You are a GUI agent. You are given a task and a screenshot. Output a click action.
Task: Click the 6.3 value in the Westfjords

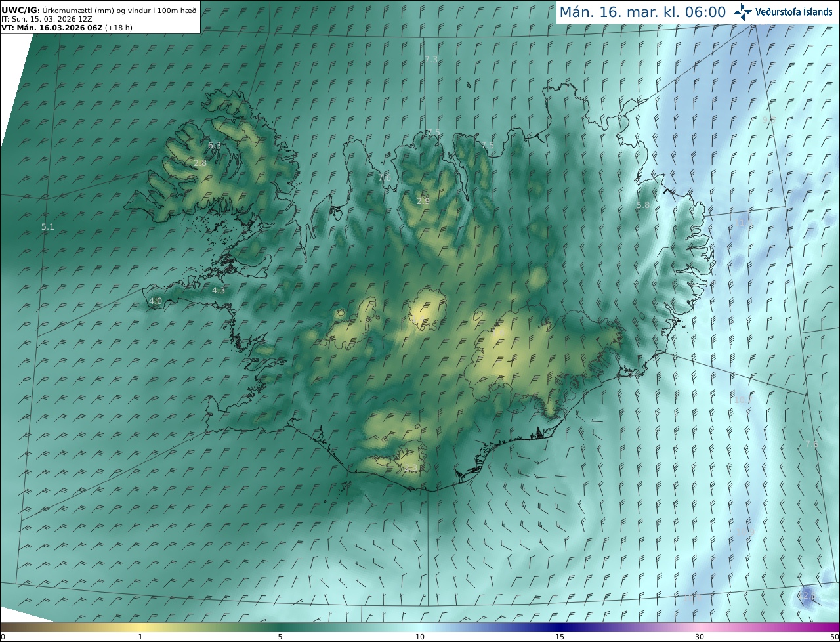215,145
